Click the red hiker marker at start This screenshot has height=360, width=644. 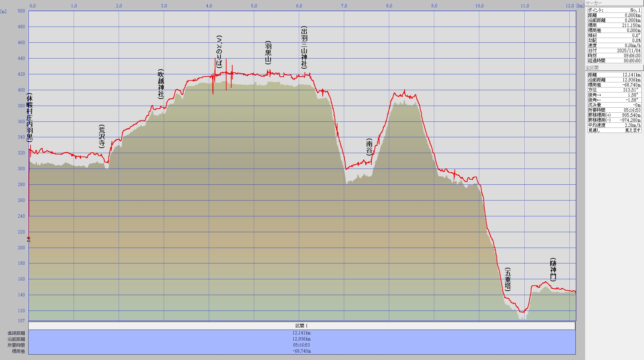29,239
